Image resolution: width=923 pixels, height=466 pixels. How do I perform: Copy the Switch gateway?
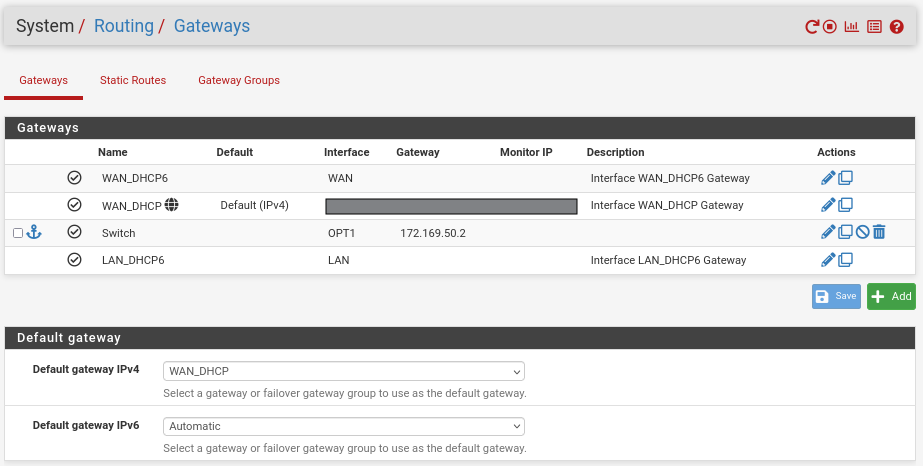click(x=845, y=232)
